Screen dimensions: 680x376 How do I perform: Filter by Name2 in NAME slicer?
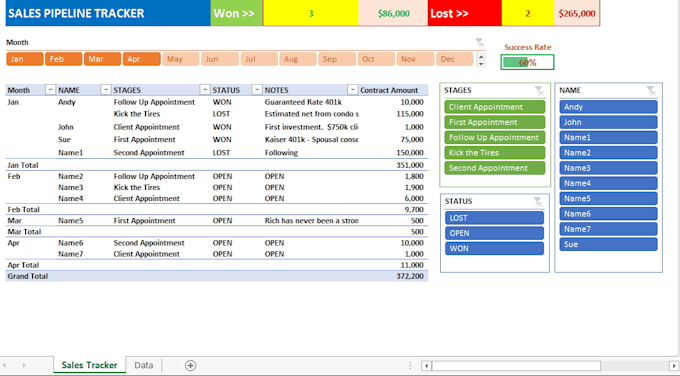pos(608,153)
